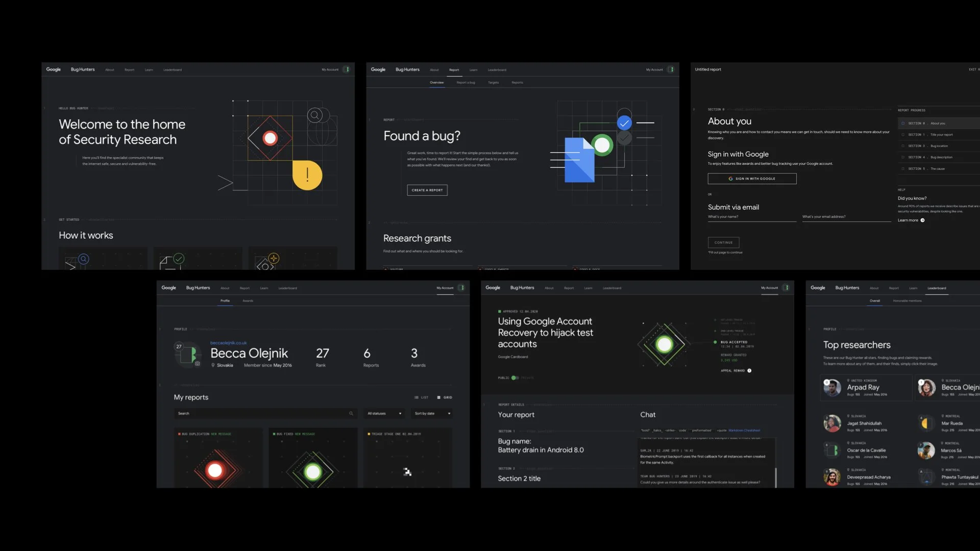Click the Continue button on the About you form
This screenshot has height=551, width=980.
[x=723, y=243]
